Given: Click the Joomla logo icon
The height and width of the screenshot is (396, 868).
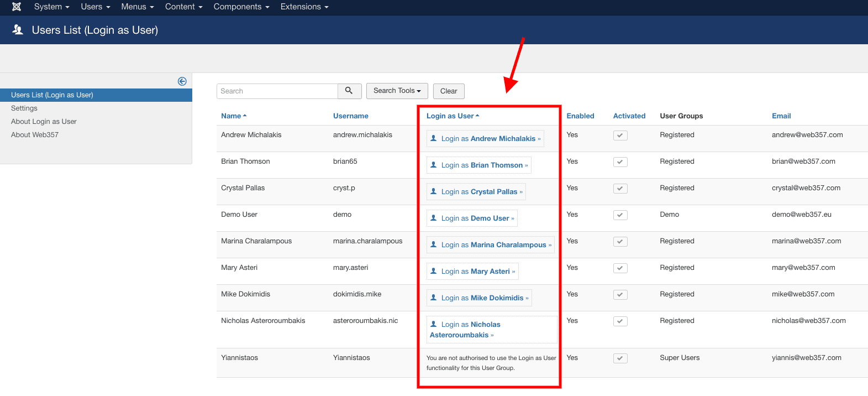Looking at the screenshot, I should [x=17, y=7].
